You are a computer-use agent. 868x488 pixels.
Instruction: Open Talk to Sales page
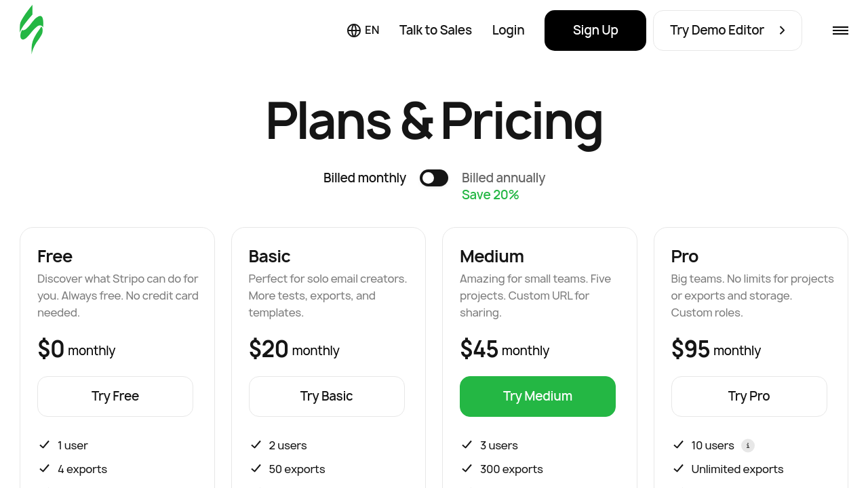pyautogui.click(x=435, y=30)
